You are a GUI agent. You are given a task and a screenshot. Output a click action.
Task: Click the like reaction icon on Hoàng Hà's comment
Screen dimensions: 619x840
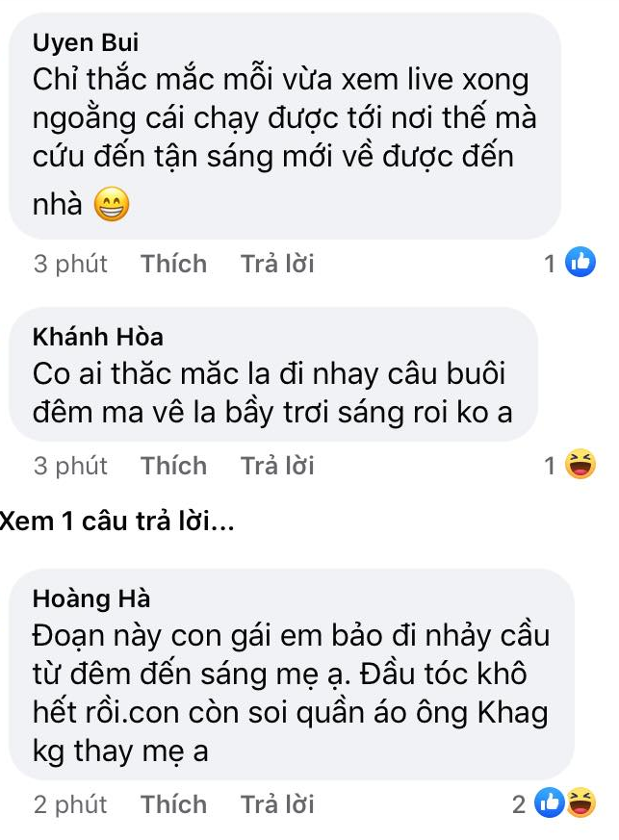[549, 803]
